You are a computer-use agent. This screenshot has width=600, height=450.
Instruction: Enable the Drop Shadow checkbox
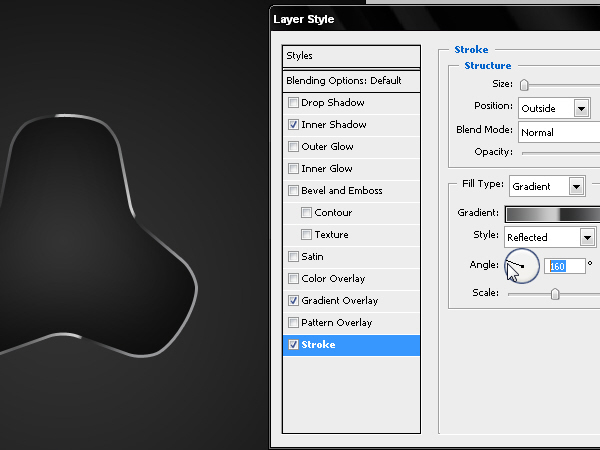(x=293, y=103)
